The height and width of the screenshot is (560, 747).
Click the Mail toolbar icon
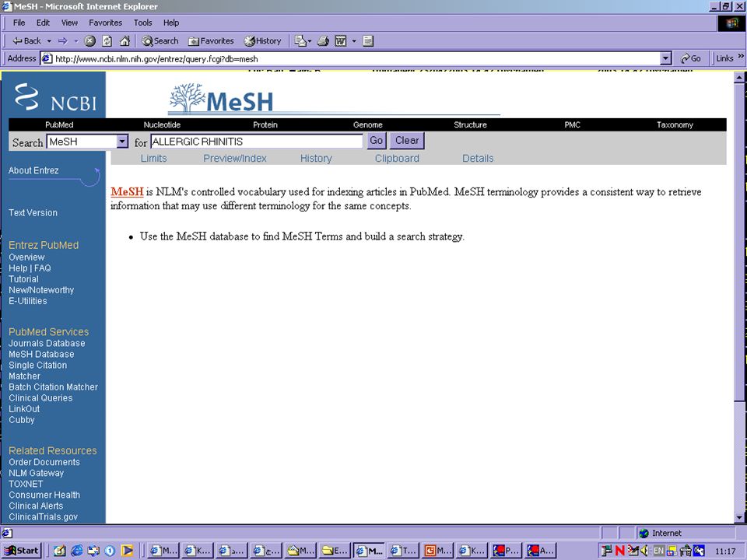click(x=300, y=41)
